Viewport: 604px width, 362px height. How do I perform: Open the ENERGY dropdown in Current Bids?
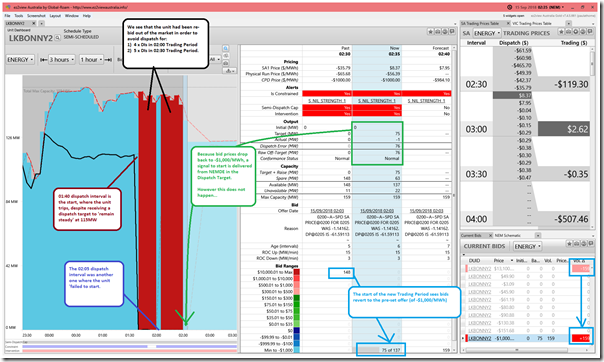click(x=527, y=246)
